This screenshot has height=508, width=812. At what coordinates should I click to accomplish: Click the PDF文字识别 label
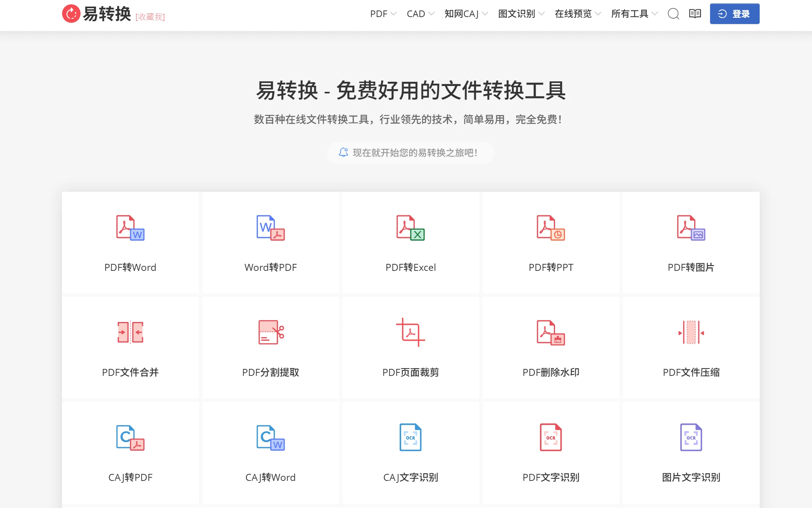point(551,477)
